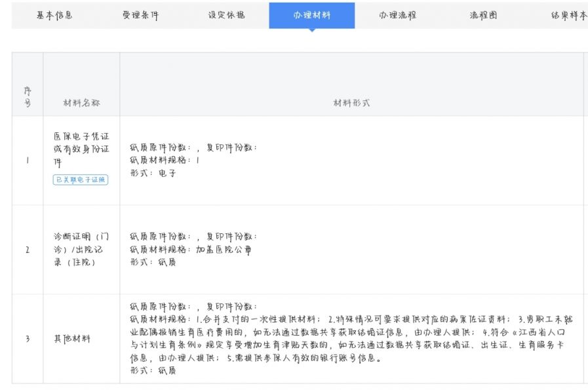Click the 已关联电子证照 badge
Image resolution: width=588 pixels, height=390 pixels.
point(81,180)
